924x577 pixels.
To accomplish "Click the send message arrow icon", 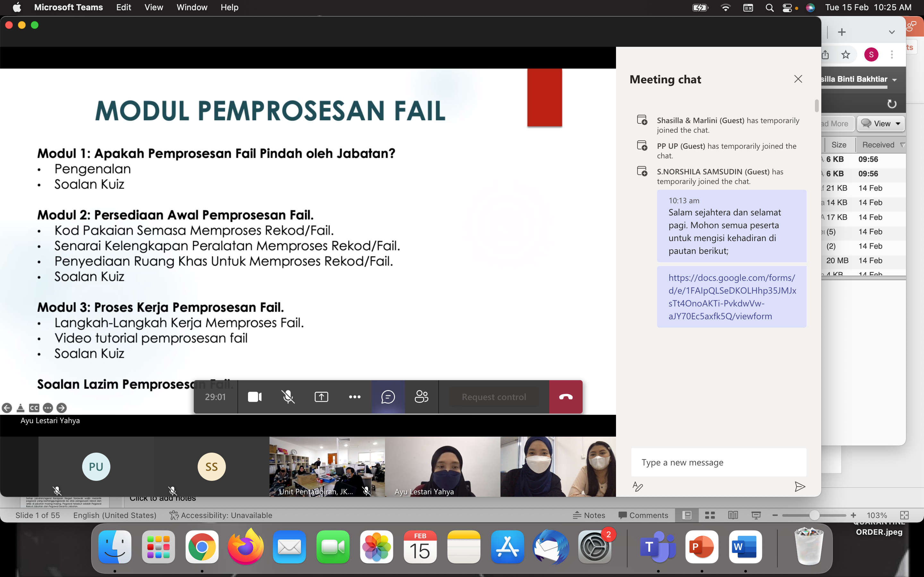I will [x=800, y=487].
